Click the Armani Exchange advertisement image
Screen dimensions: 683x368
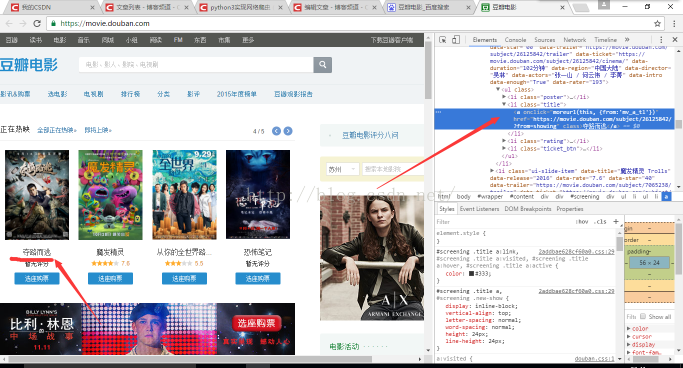click(x=372, y=258)
